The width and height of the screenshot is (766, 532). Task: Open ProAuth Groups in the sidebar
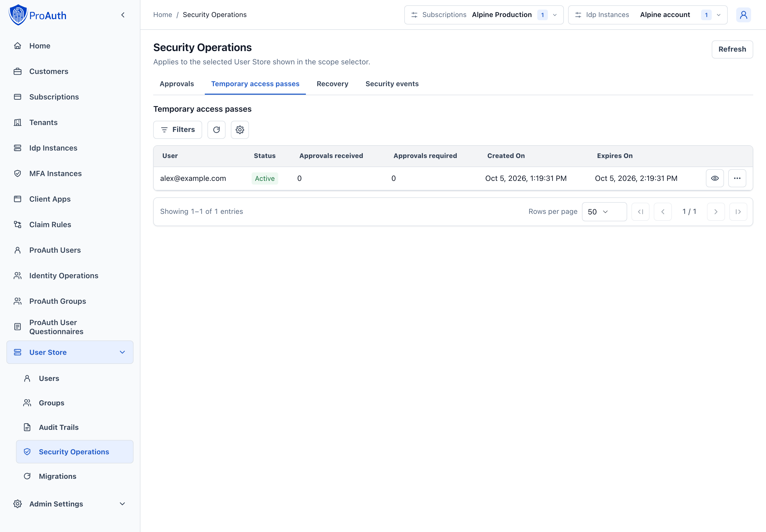click(70, 301)
